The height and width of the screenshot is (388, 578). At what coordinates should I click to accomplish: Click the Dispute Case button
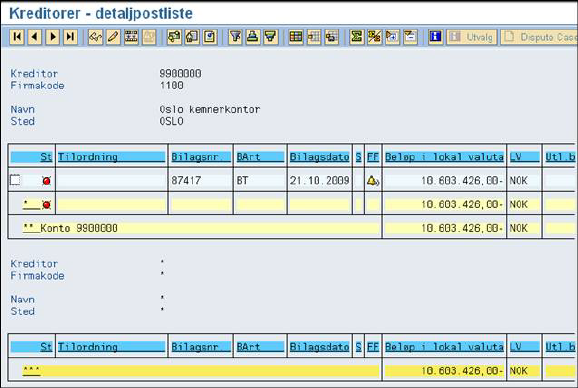(x=539, y=37)
